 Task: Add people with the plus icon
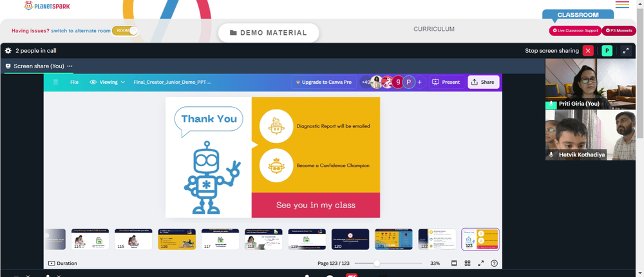pyautogui.click(x=419, y=82)
